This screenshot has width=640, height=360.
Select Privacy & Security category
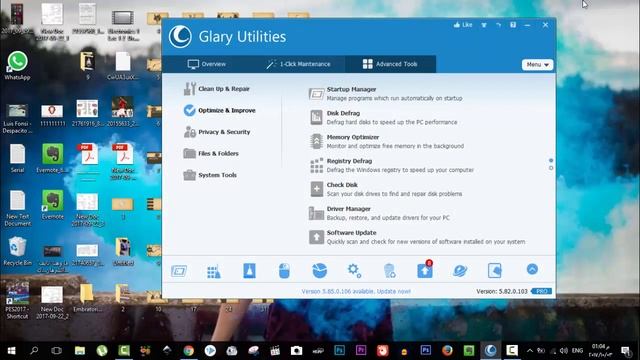[x=217, y=132]
